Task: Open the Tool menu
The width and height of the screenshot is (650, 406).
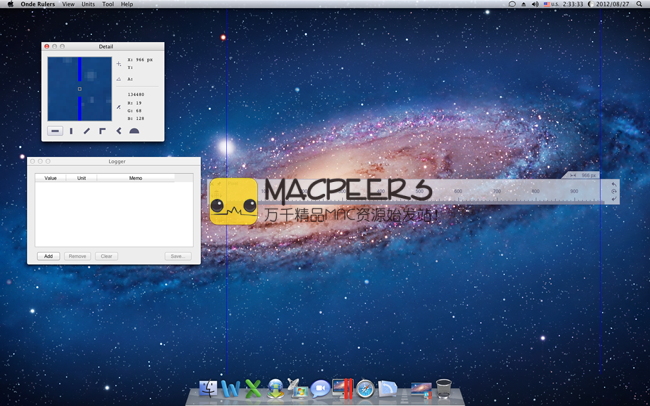Action: tap(108, 4)
